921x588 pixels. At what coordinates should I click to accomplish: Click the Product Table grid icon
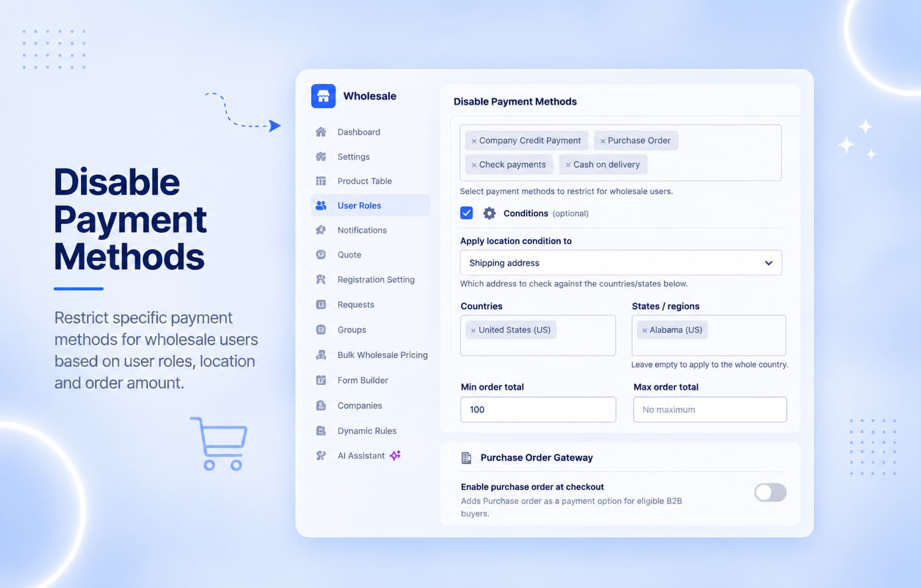tap(321, 181)
